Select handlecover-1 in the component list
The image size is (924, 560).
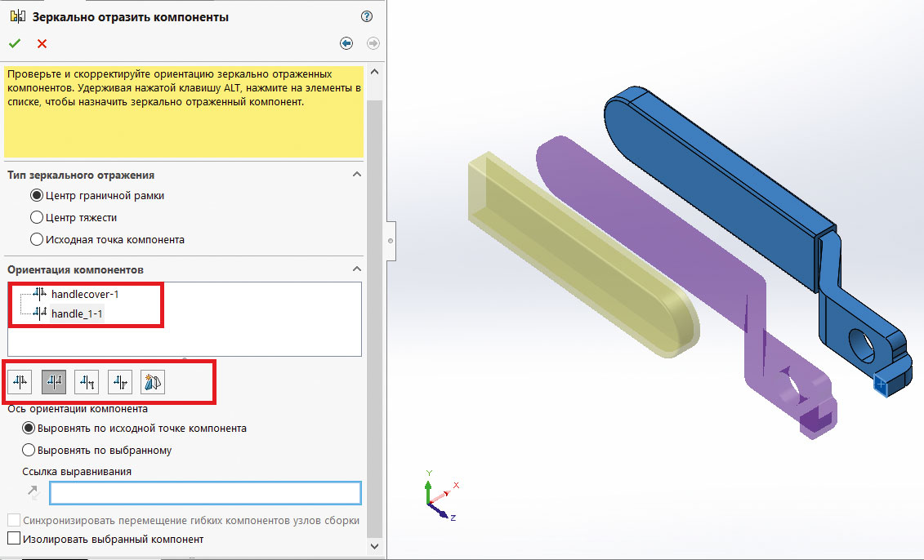[x=90, y=294]
